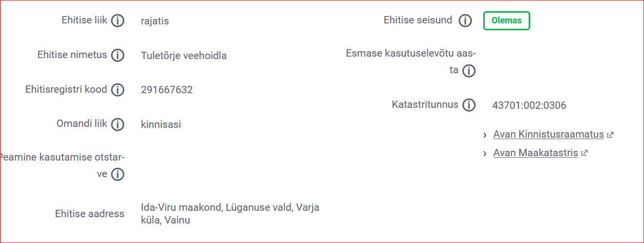The height and width of the screenshot is (243, 644).
Task: Show Ehitise seisund info tooltip
Action: point(465,21)
